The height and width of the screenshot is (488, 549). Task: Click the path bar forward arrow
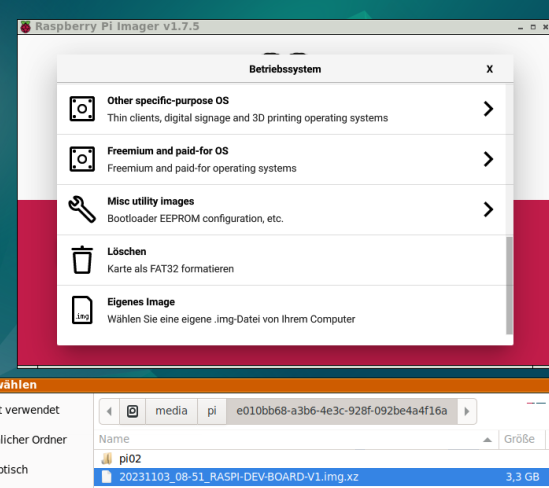tap(467, 411)
